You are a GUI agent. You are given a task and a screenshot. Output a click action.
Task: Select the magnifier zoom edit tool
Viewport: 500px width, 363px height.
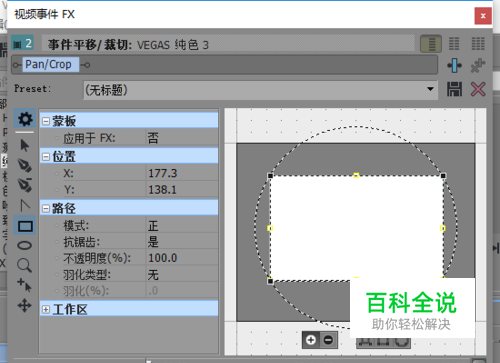[x=24, y=266]
